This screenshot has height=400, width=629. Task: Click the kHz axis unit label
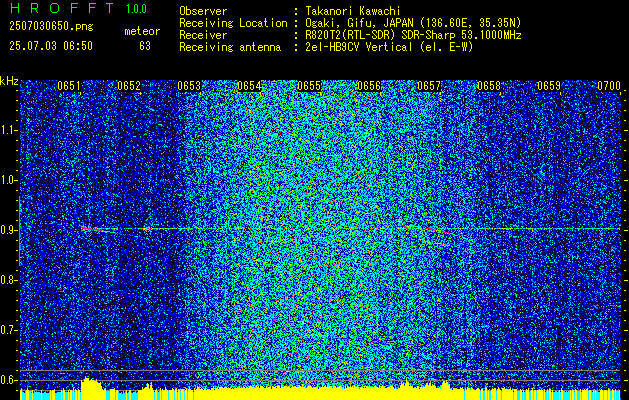click(9, 81)
